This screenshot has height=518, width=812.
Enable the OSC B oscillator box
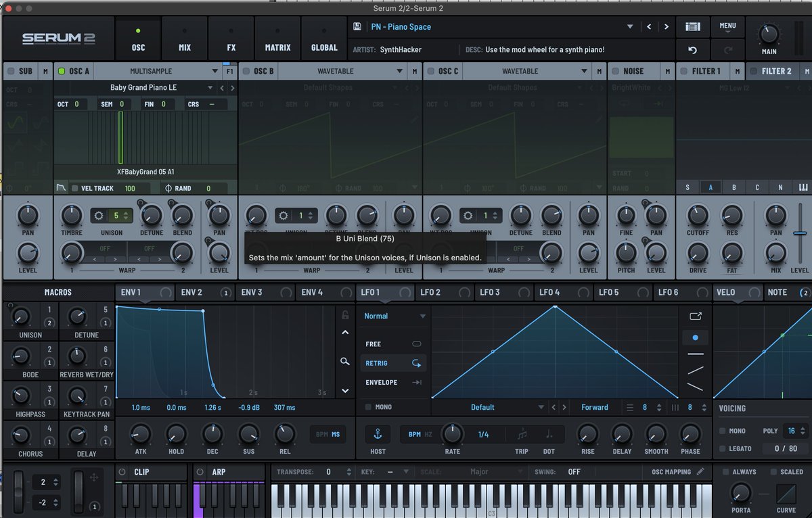point(246,71)
